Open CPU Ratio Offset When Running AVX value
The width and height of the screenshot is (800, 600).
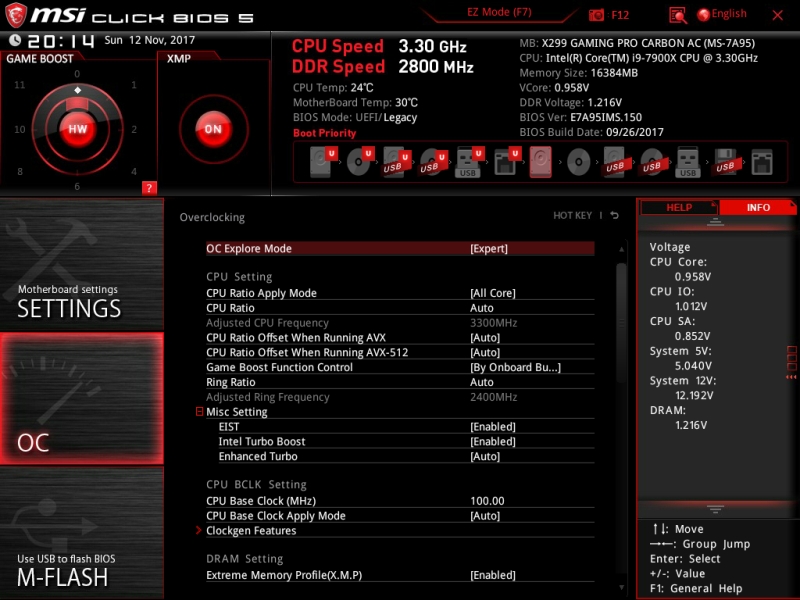(485, 337)
